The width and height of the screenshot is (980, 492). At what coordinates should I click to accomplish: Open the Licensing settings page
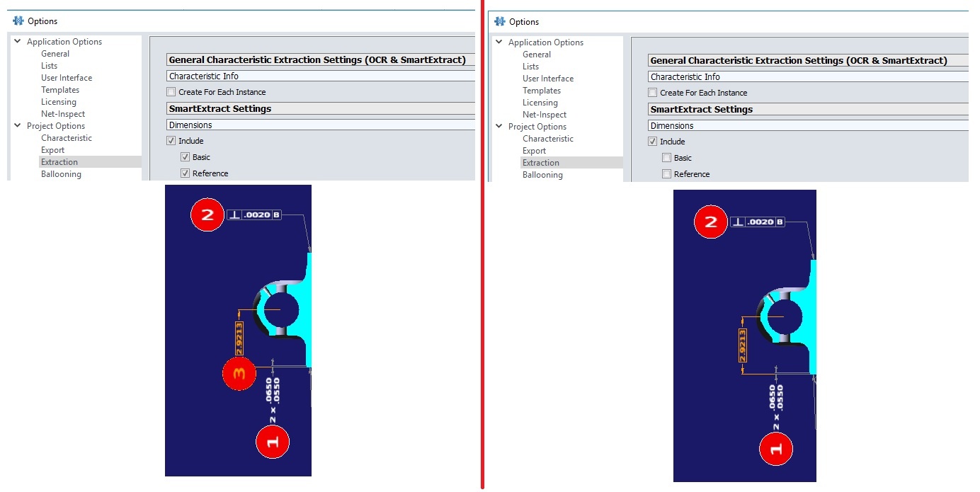click(x=59, y=101)
